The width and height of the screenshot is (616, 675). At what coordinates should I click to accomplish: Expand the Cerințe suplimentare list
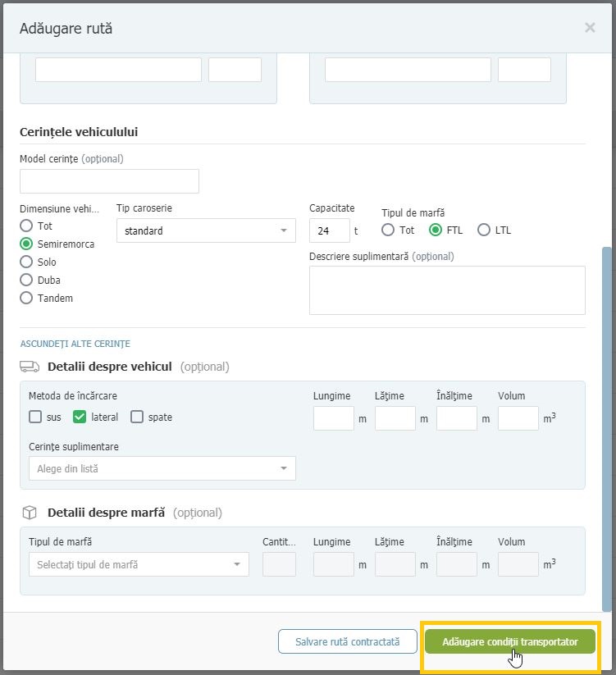pyautogui.click(x=162, y=468)
